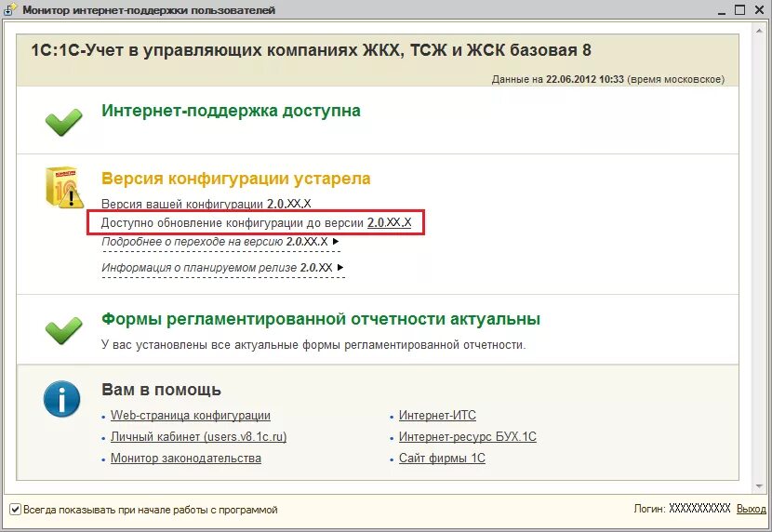Open Сайт фирмы 1С link

coord(442,459)
